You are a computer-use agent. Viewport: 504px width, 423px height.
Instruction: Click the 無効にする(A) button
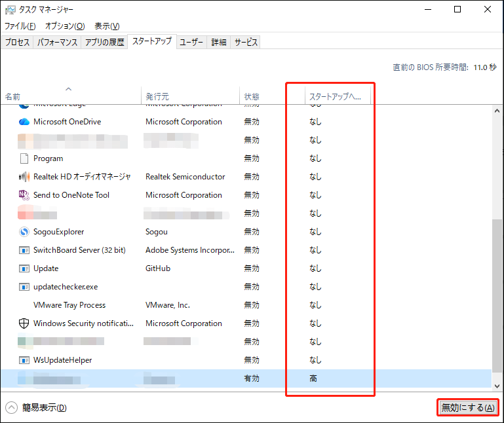click(x=468, y=407)
